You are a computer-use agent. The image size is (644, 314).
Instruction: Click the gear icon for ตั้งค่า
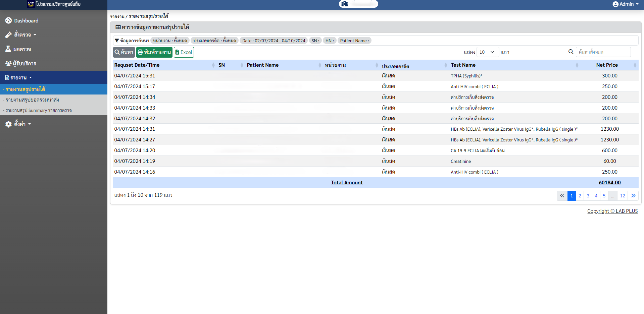(x=8, y=124)
